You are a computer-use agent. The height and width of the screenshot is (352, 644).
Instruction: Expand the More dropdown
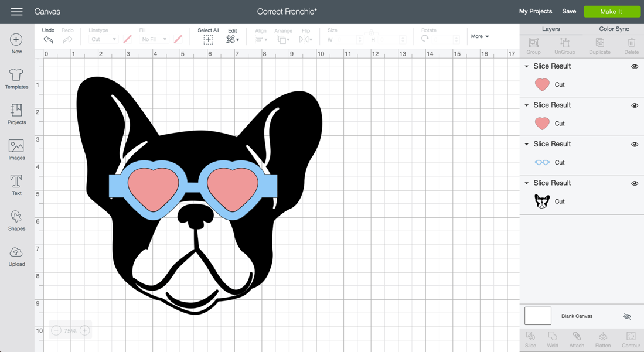pyautogui.click(x=480, y=36)
